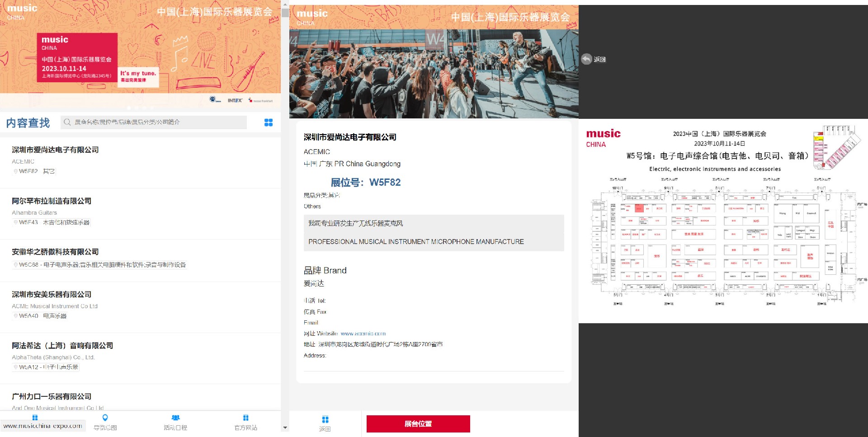Viewport: 868px width, 437px height.
Task: Click the 品牌 Brand heading
Action: coord(325,270)
